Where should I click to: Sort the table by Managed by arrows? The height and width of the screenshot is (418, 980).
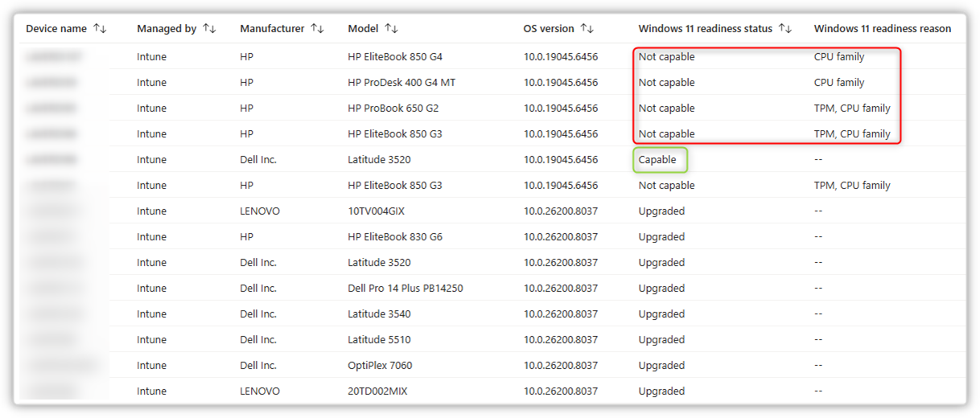click(209, 29)
